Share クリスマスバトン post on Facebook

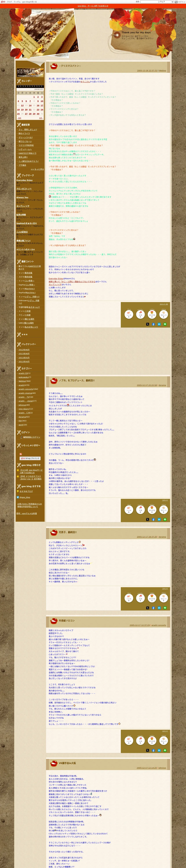[153, 324]
